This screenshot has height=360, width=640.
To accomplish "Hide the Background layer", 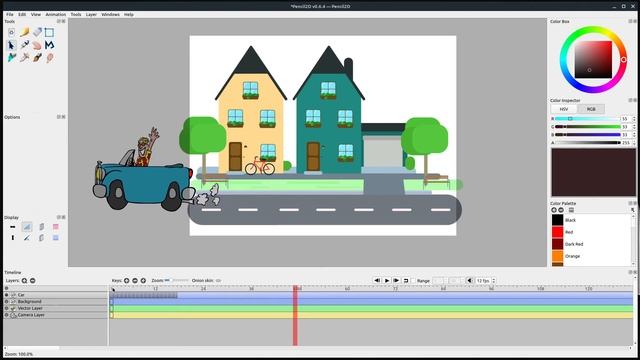I will 7,301.
